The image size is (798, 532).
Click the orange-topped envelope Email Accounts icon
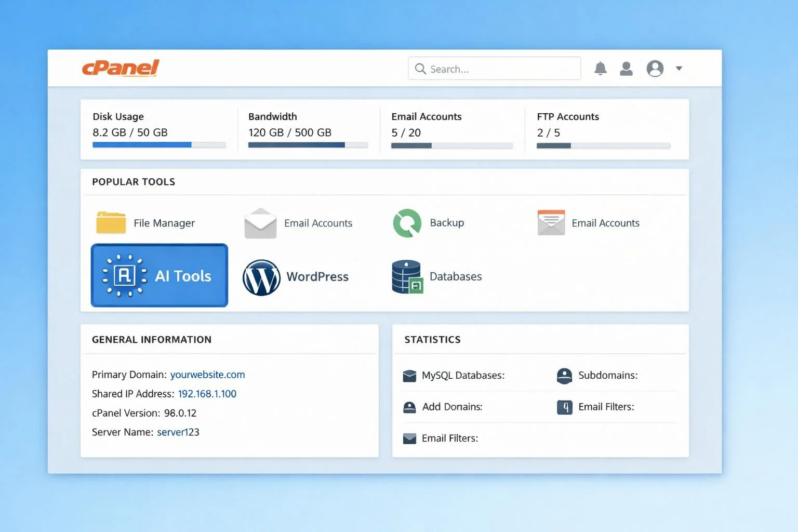[x=551, y=223]
